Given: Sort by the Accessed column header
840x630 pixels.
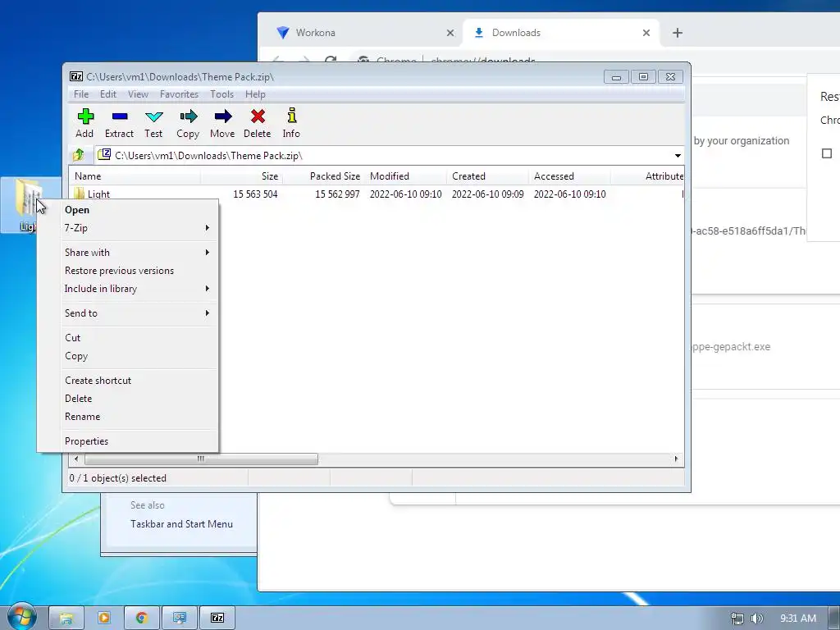Looking at the screenshot, I should pyautogui.click(x=569, y=176).
